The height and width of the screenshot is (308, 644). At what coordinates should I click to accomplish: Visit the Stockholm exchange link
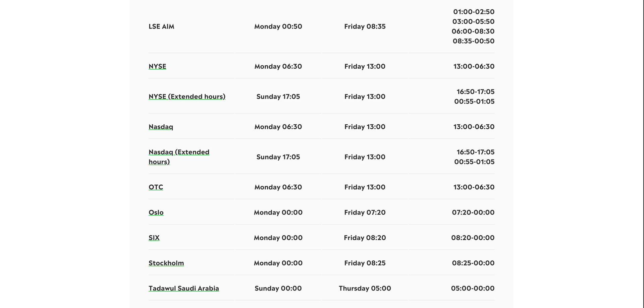(x=166, y=263)
